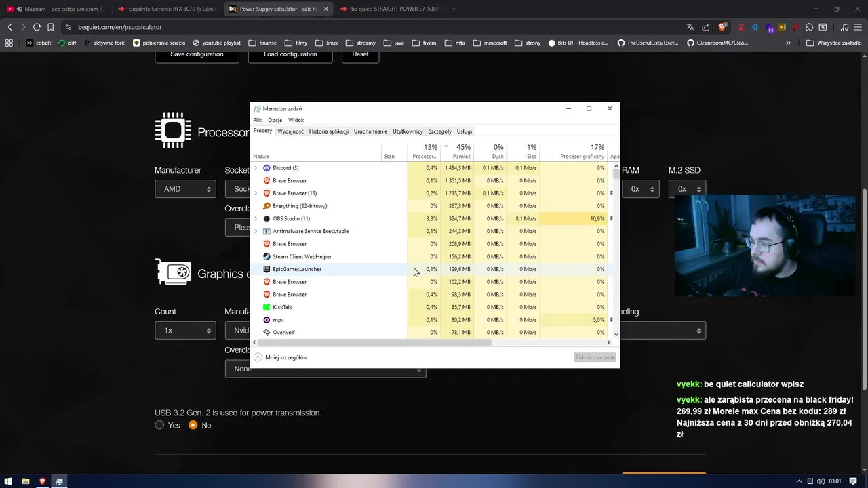
Task: Click the green KickTalk process icon
Action: [x=267, y=307]
